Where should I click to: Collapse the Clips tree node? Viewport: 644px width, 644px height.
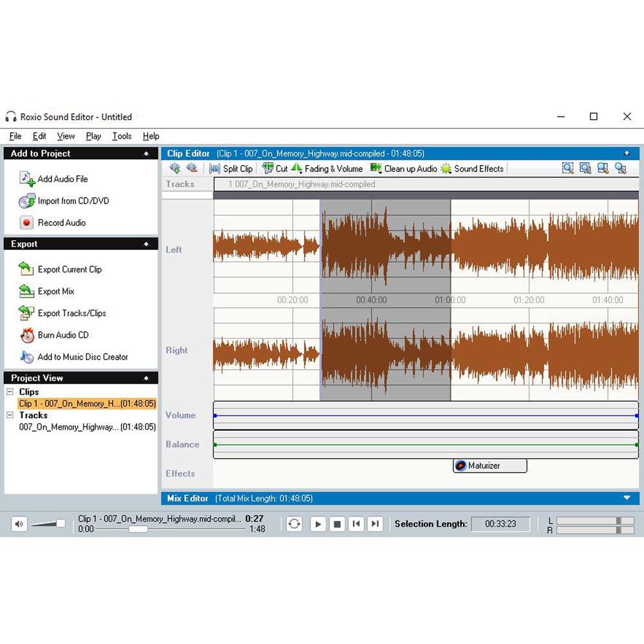click(10, 392)
